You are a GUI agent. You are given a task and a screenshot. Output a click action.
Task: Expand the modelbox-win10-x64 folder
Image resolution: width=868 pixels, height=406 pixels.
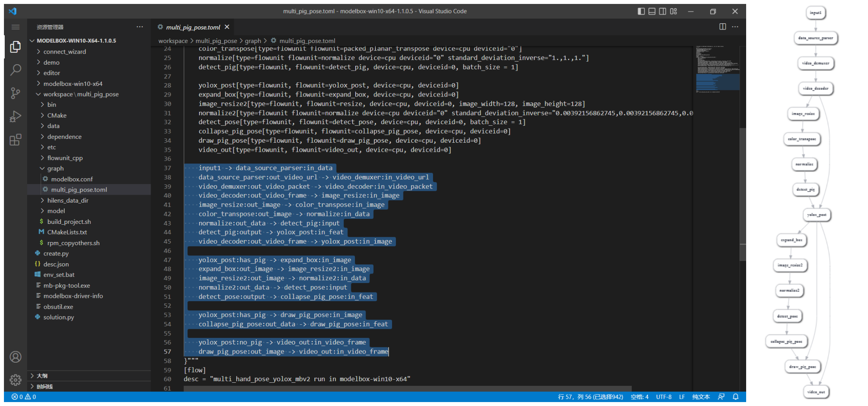coord(89,84)
